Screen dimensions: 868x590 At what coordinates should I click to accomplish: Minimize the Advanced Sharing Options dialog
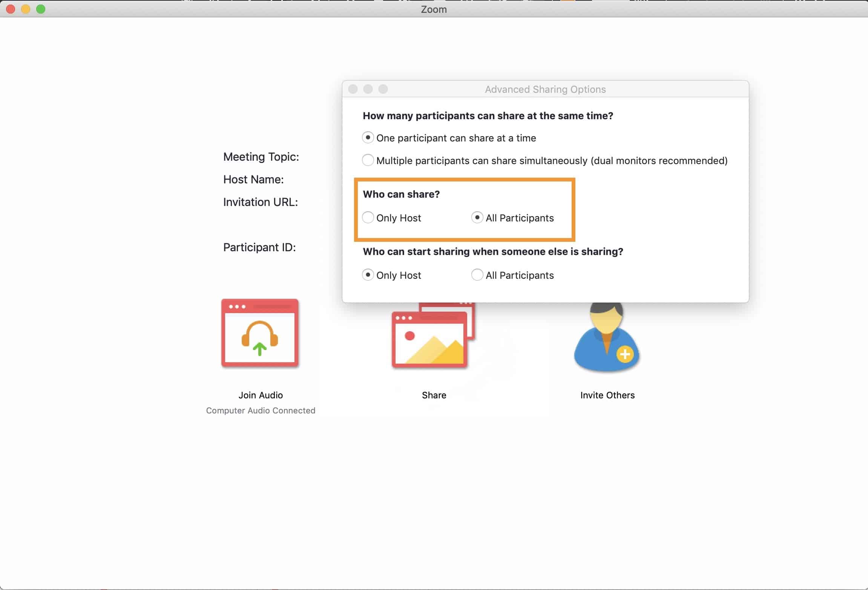(368, 89)
